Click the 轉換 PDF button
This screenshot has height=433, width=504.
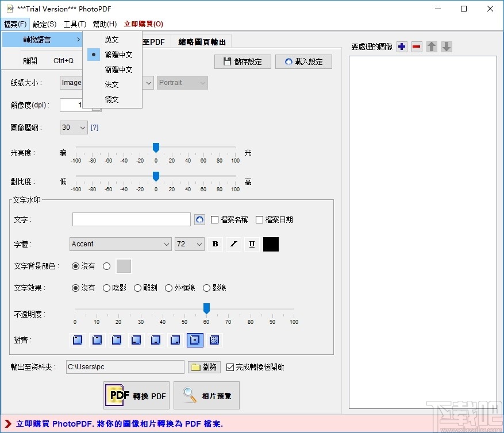pos(136,395)
